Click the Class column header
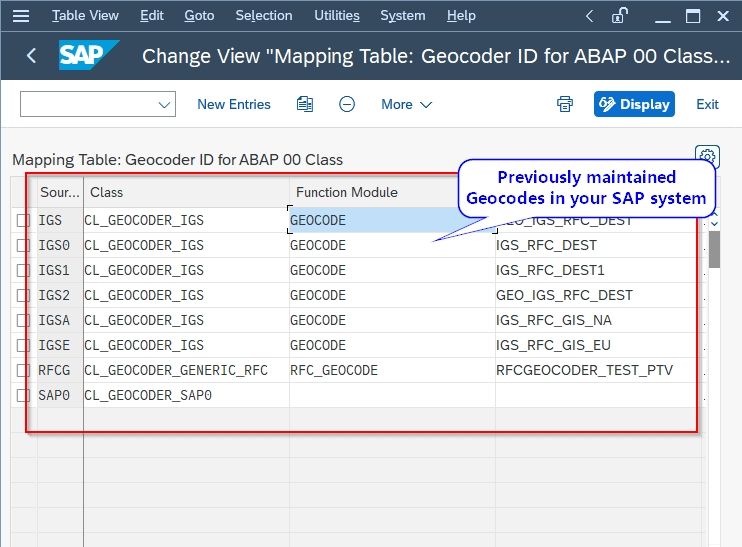This screenshot has height=547, width=742. [x=186, y=192]
